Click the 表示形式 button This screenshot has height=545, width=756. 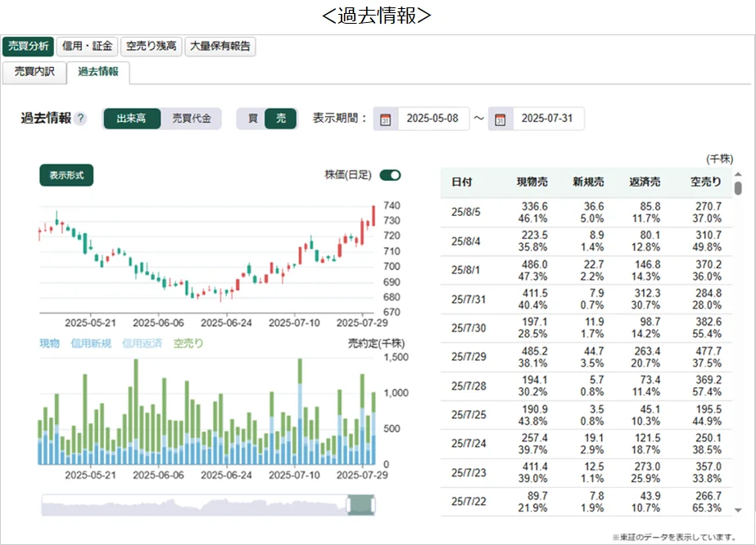tap(66, 175)
